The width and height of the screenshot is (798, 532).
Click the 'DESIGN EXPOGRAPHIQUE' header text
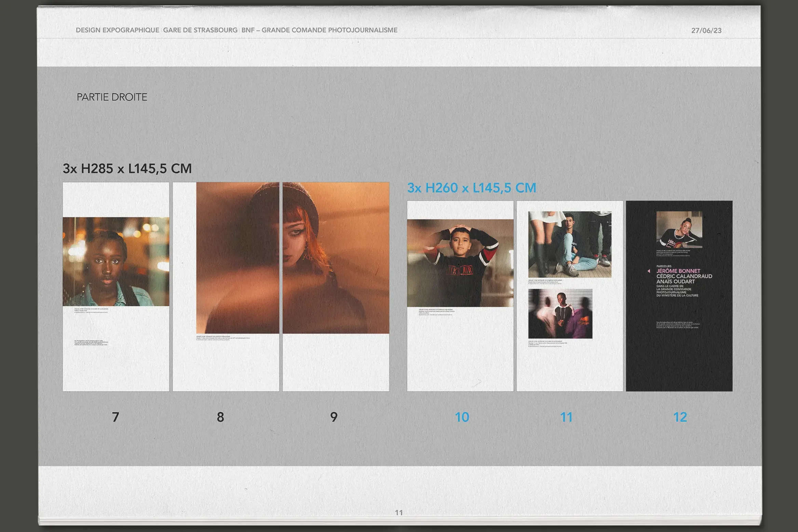click(x=118, y=30)
